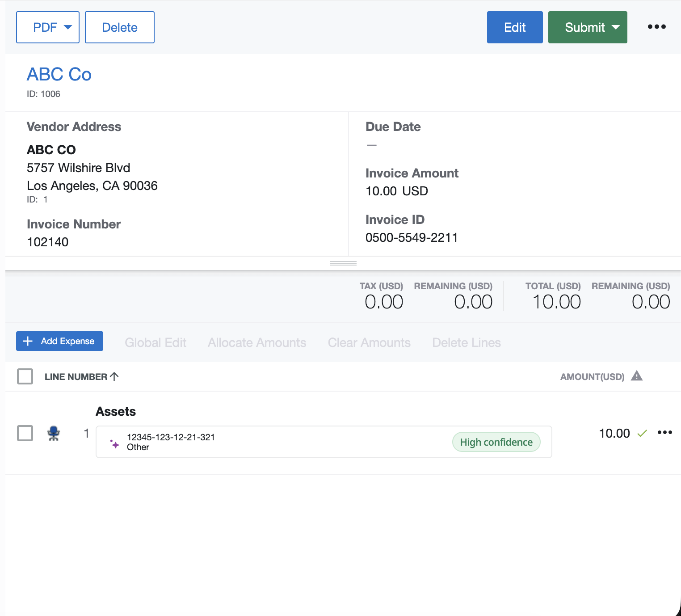Click invoice number 102140

48,242
